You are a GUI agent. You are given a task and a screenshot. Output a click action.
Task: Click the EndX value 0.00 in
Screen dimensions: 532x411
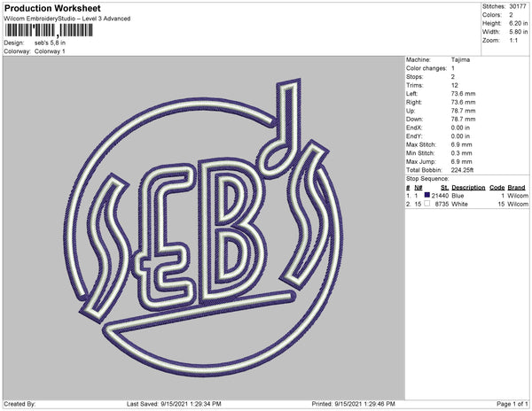click(x=460, y=128)
